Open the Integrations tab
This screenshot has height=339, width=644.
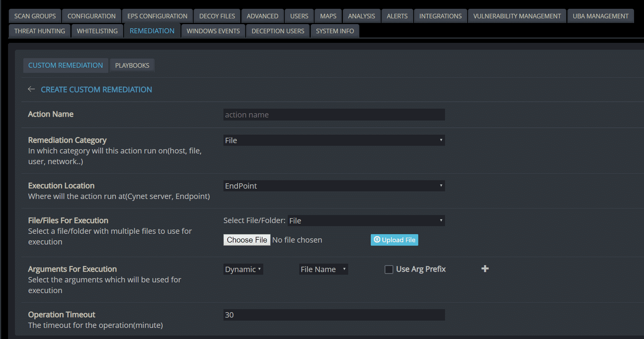tap(440, 16)
